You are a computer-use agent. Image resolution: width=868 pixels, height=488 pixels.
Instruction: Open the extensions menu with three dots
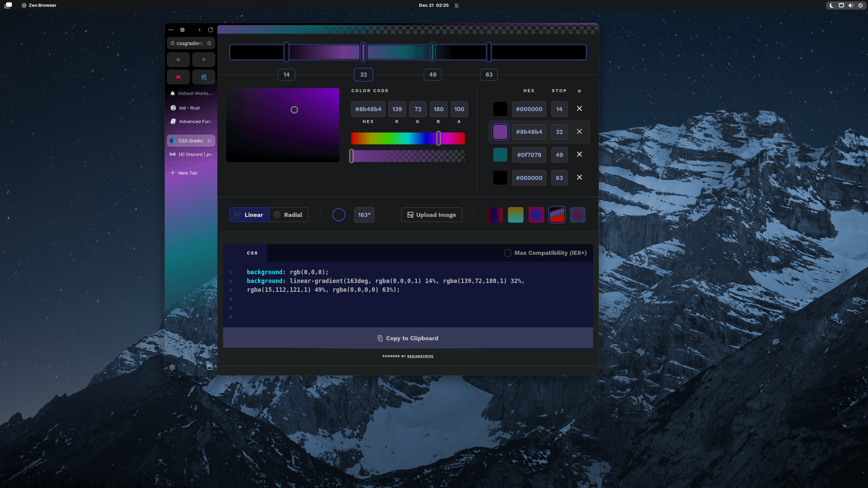[x=171, y=30]
